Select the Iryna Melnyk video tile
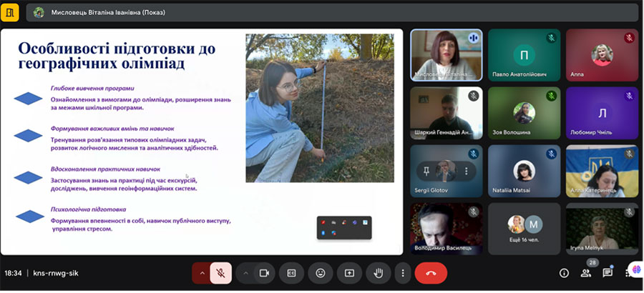This screenshot has height=293, width=644. (602, 229)
